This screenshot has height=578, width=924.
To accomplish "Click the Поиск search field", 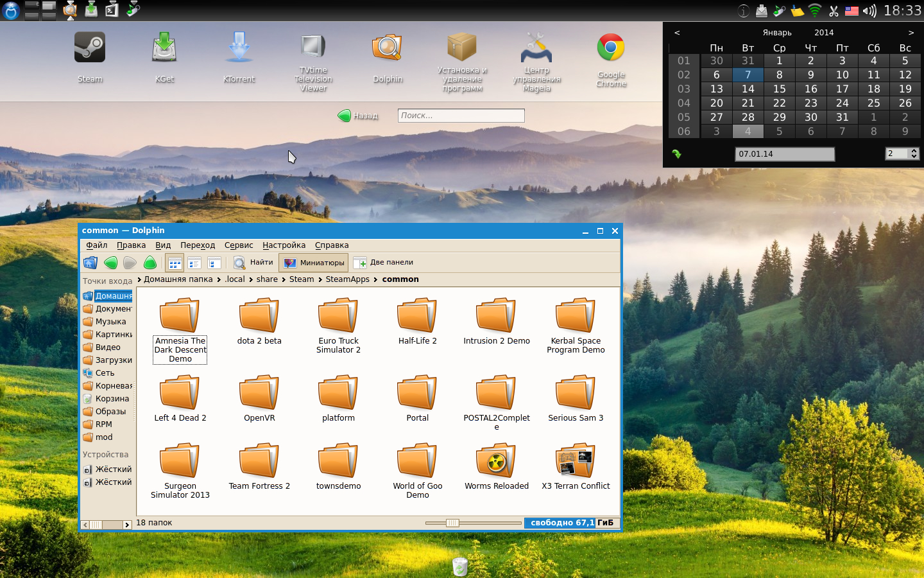I will (x=461, y=116).
